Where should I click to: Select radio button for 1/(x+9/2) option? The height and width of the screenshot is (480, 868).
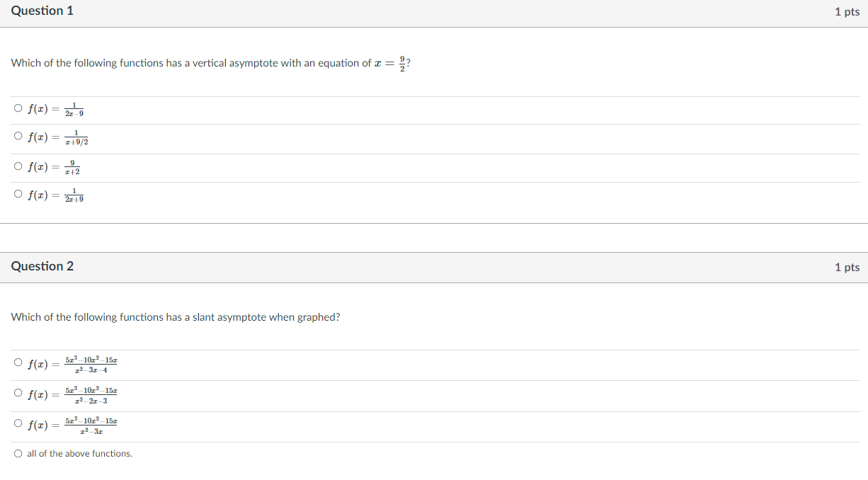(x=18, y=137)
